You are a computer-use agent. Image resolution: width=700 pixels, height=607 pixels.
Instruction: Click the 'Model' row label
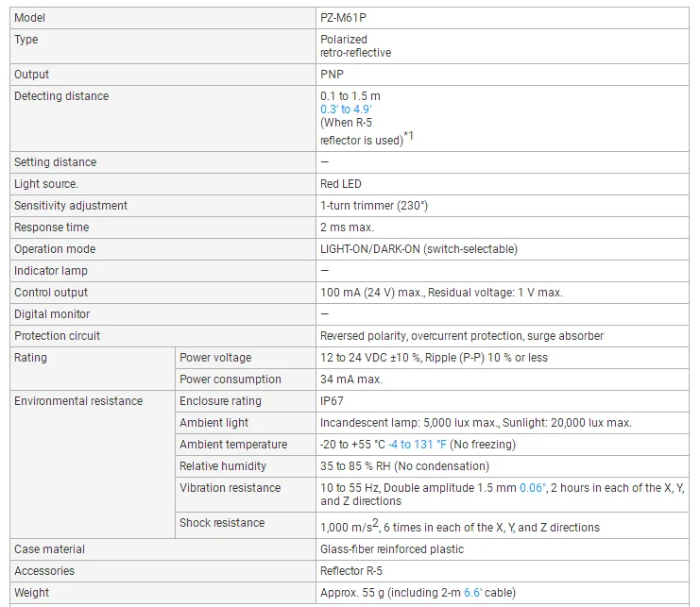[x=29, y=18]
